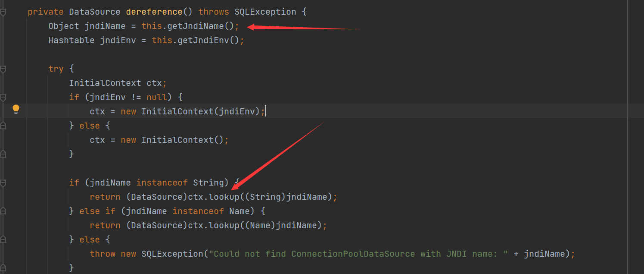Click the try keyword

56,69
